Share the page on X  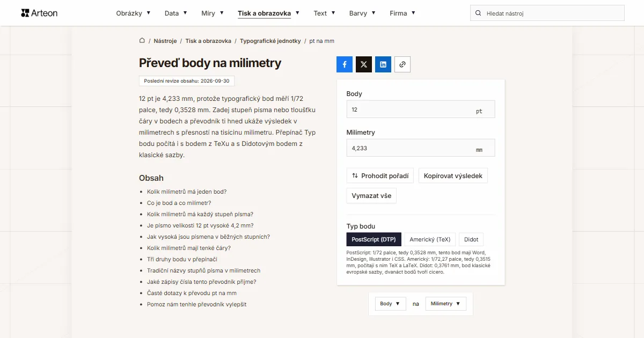click(x=364, y=64)
